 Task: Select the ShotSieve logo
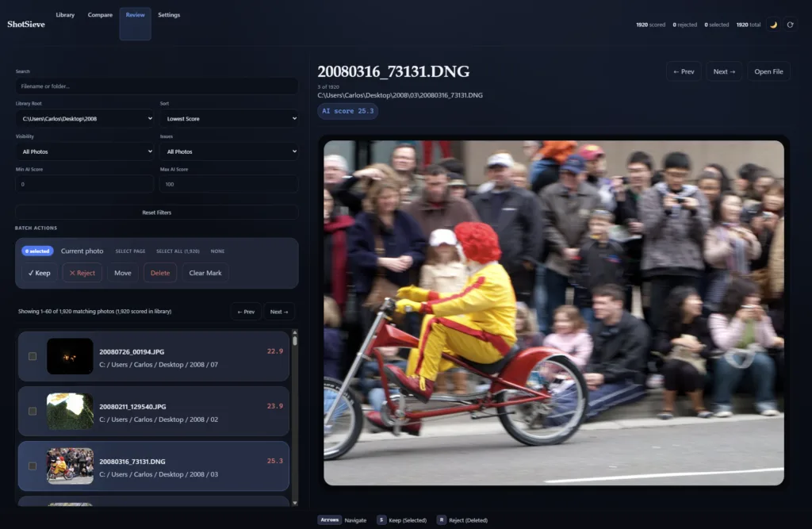tap(25, 24)
